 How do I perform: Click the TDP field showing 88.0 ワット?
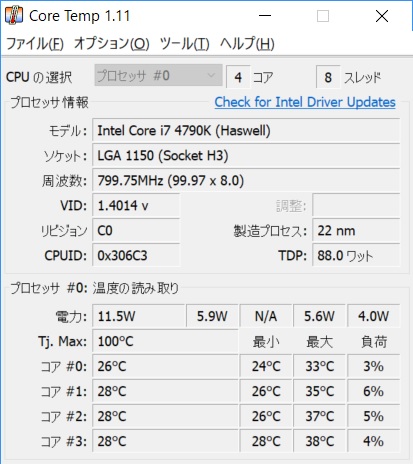coord(356,255)
